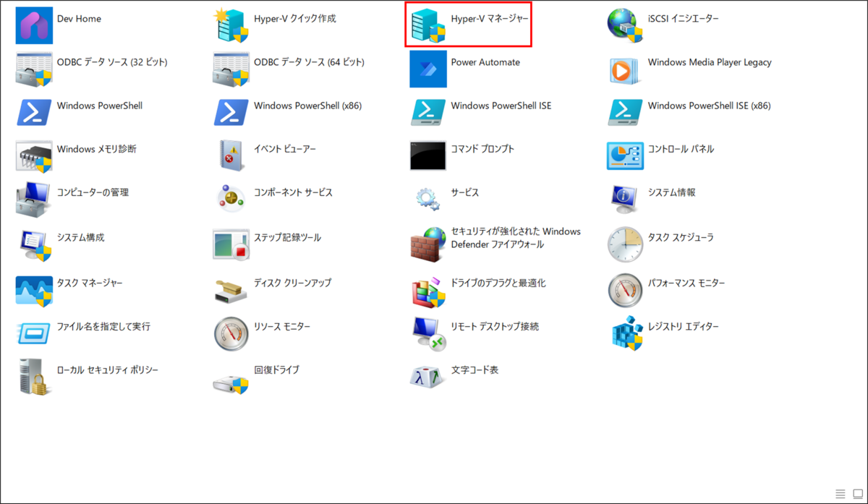Open the コンピューターの管理 icon
The image size is (868, 504).
(34, 200)
